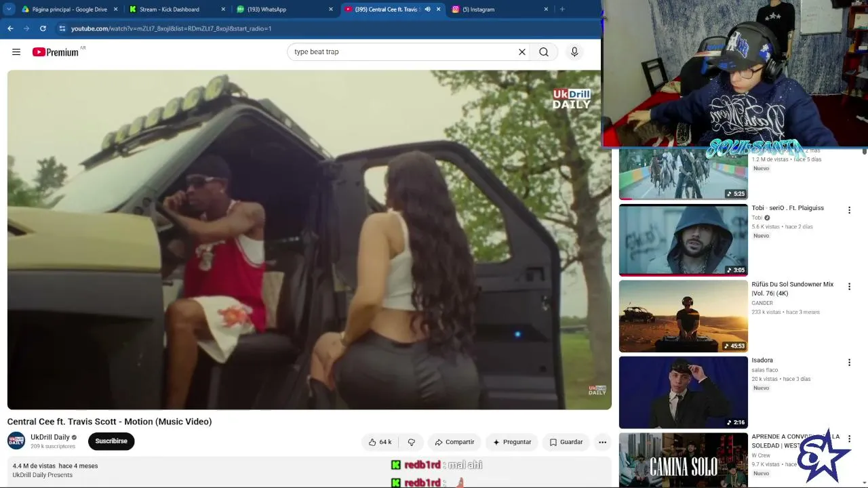
Task: Go back in browser history
Action: coord(10,28)
